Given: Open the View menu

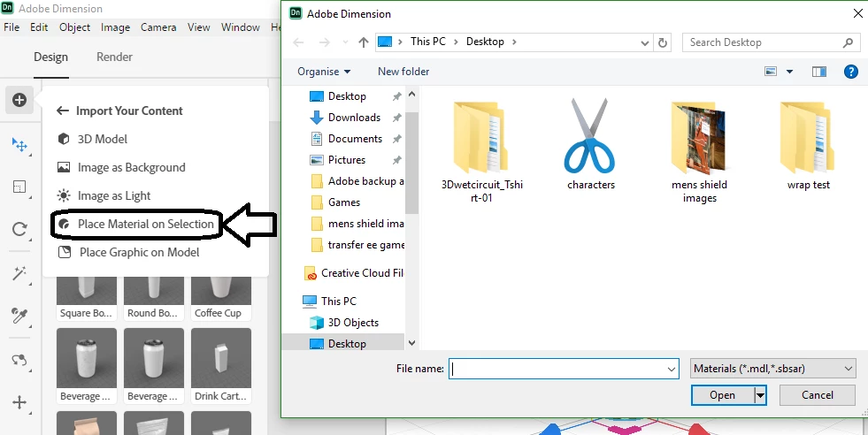Looking at the screenshot, I should (x=199, y=27).
